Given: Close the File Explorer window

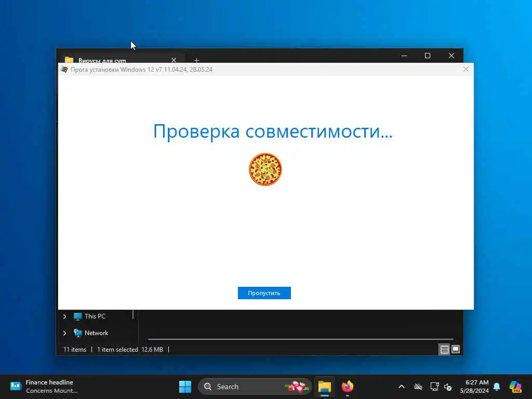Looking at the screenshot, I should [x=451, y=56].
